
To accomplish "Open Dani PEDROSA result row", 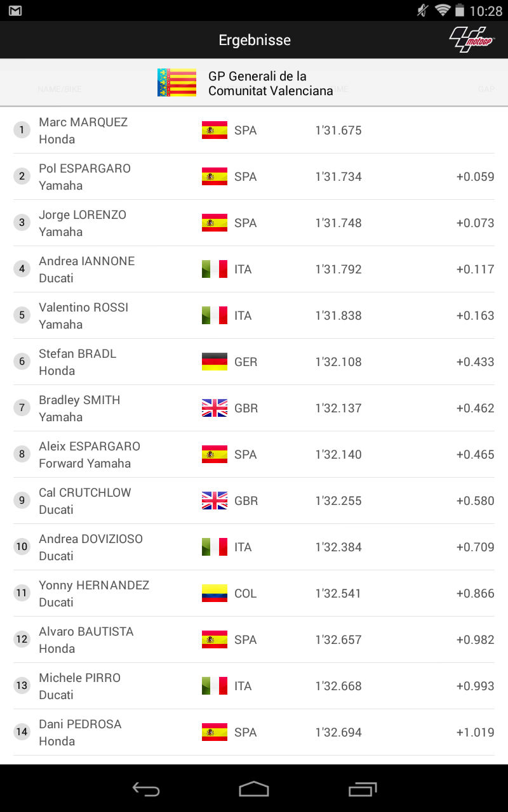I will (x=254, y=732).
